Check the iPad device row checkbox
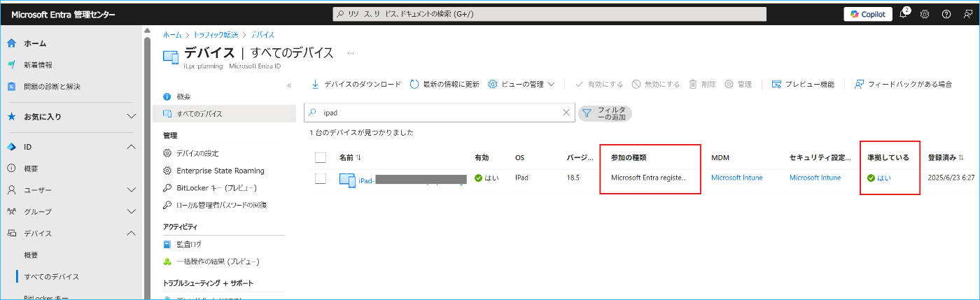980x300 pixels. tap(321, 178)
